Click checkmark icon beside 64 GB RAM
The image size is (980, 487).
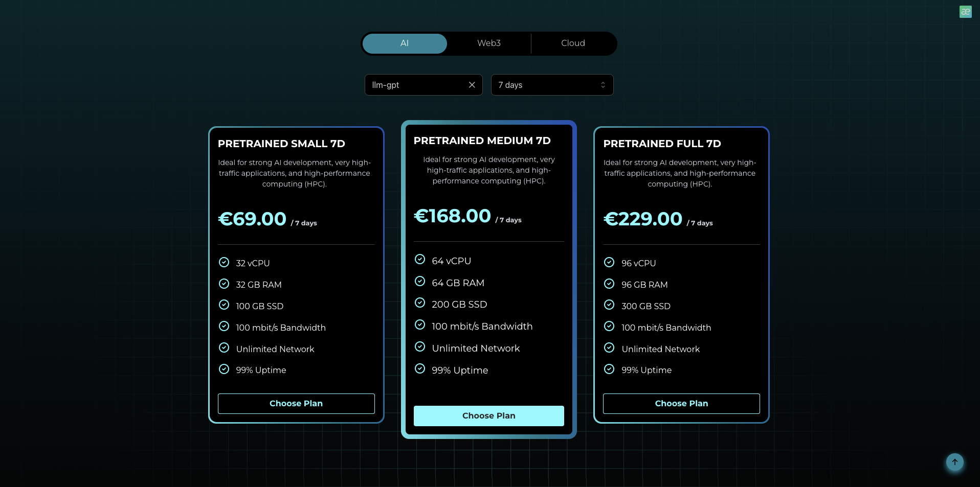pyautogui.click(x=420, y=282)
